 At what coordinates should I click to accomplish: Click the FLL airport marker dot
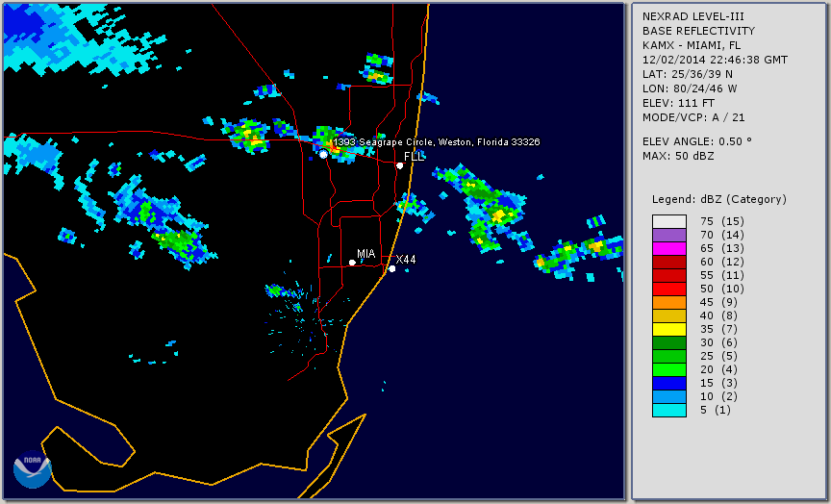coord(399,165)
